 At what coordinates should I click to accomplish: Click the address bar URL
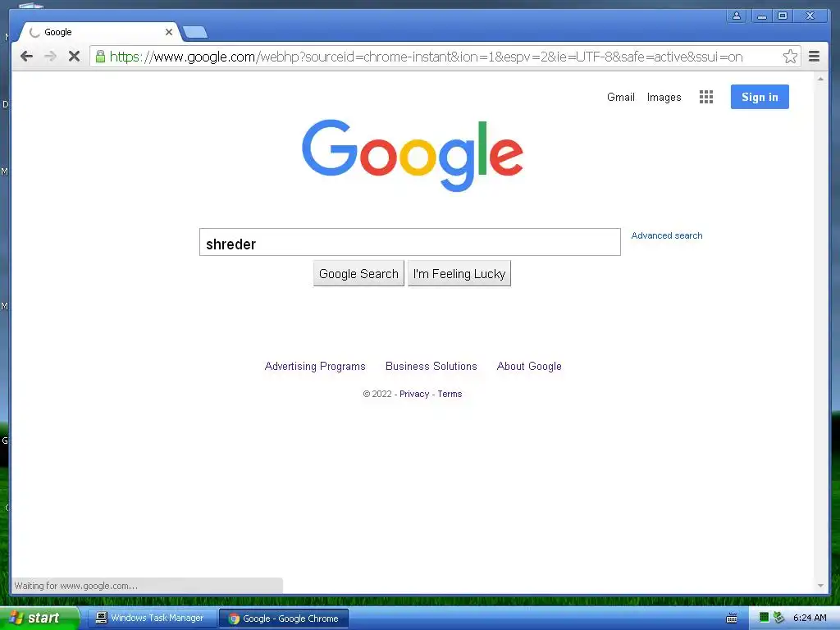pos(426,57)
